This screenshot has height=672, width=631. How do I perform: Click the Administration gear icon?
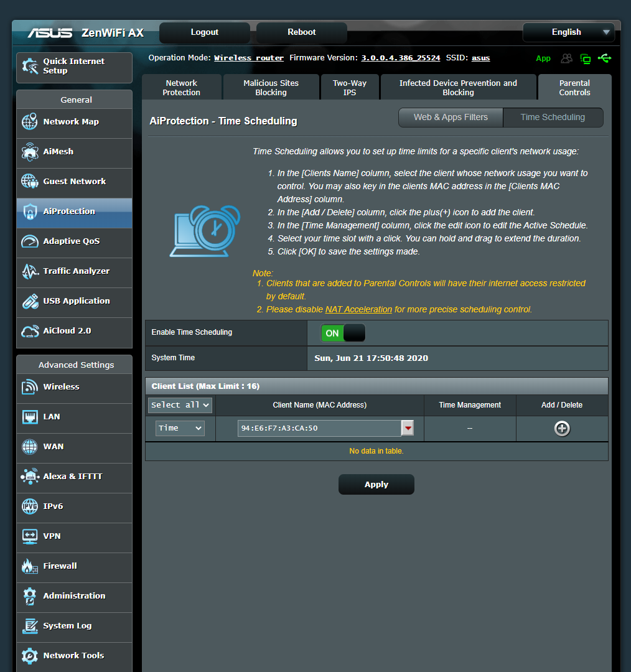(30, 596)
